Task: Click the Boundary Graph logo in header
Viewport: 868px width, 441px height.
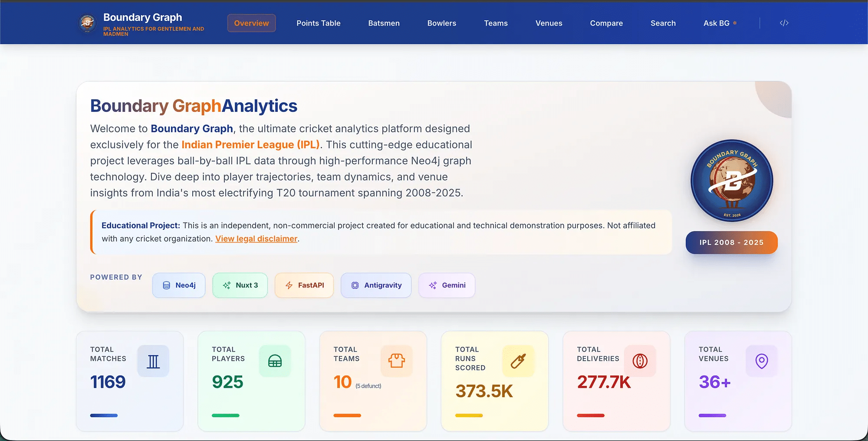Action: pos(87,23)
